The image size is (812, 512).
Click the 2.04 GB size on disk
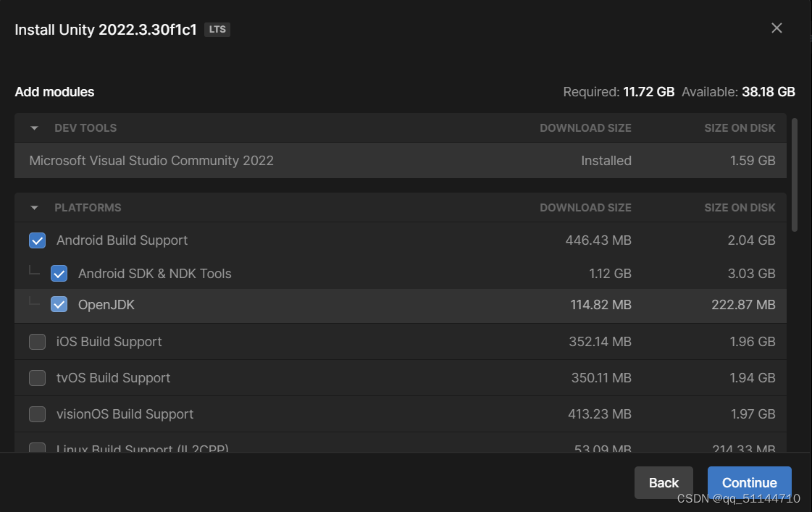tap(751, 240)
